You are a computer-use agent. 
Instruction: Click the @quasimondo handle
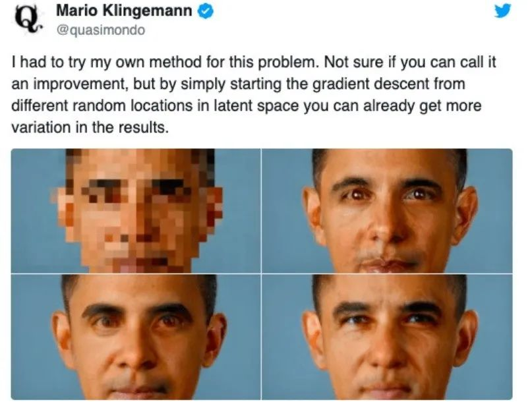click(x=100, y=30)
